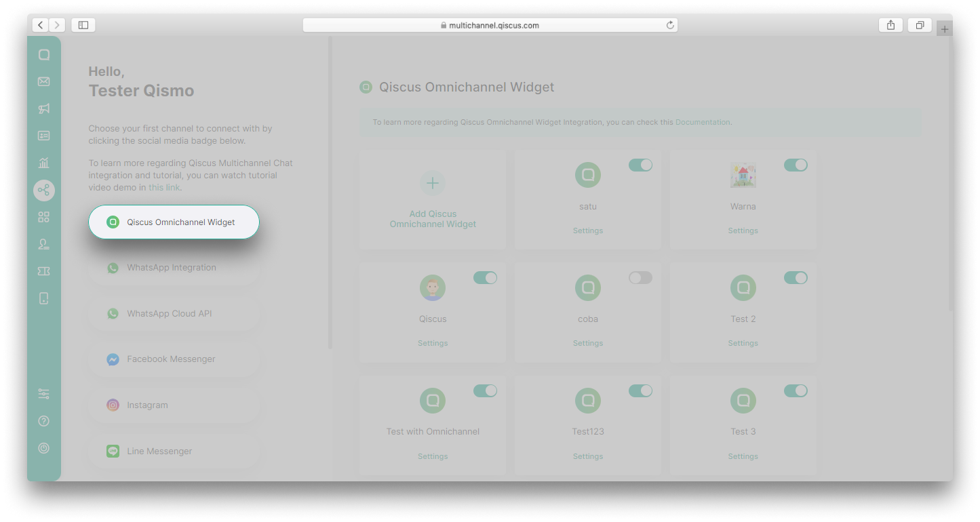Click the plus icon to add widget
This screenshot has width=980, height=522.
pyautogui.click(x=433, y=183)
